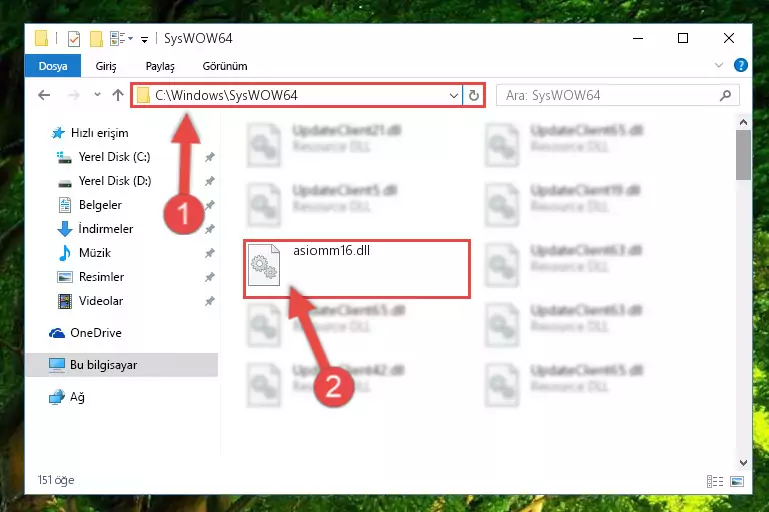Switch to the Görünüm tab
This screenshot has width=769, height=512.
coord(225,66)
